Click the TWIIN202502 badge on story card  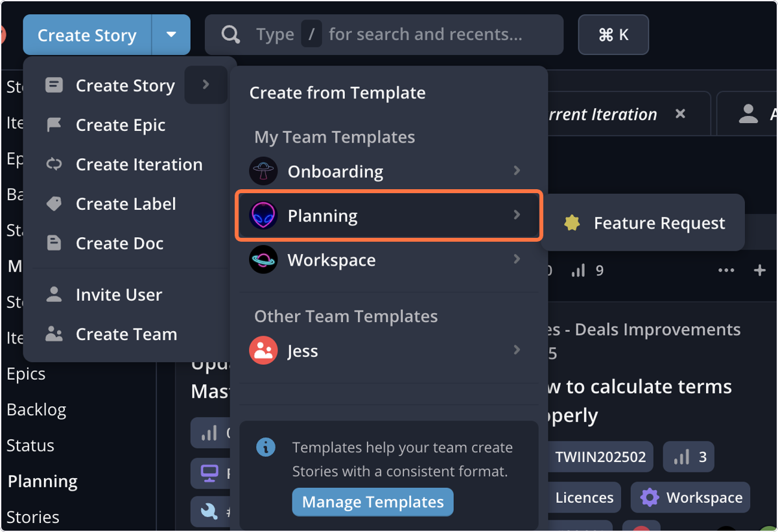(x=600, y=457)
